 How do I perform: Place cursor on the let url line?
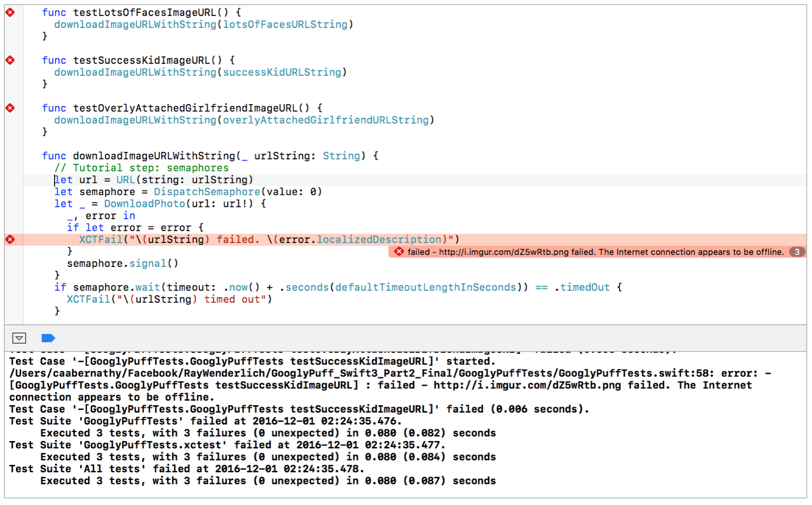(149, 180)
